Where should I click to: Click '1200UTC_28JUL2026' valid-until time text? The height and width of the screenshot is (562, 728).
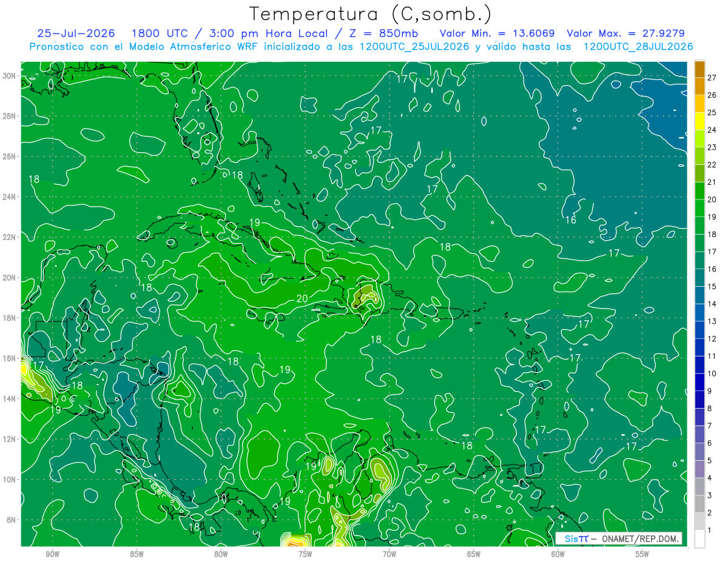pos(638,47)
